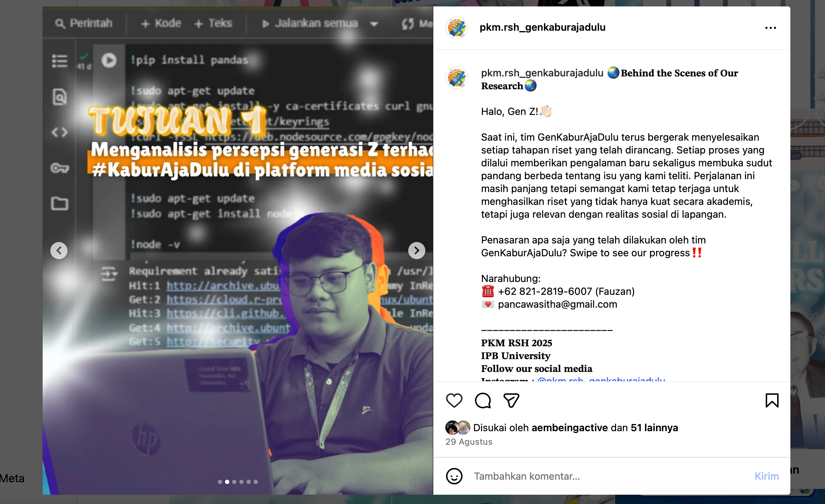Go to next carousel slide arrow
Image resolution: width=825 pixels, height=504 pixels.
coord(416,250)
